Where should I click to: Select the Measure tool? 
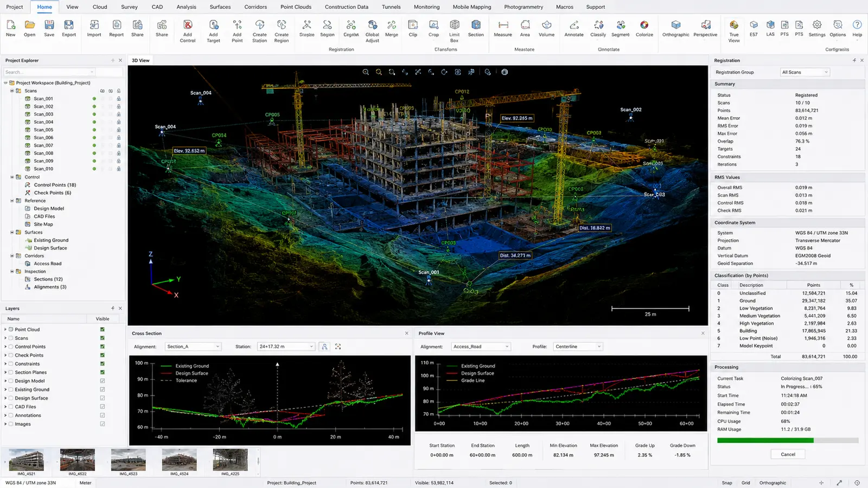tap(503, 25)
